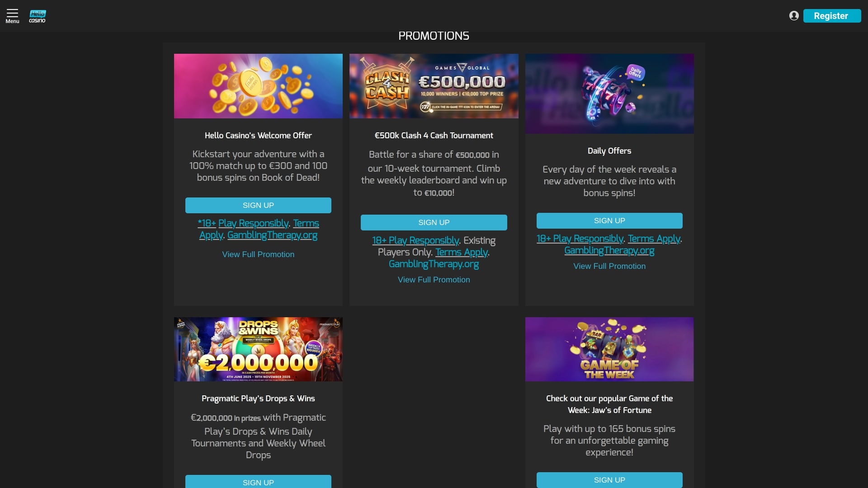View Full Promotion for Daily Offers

[609, 266]
